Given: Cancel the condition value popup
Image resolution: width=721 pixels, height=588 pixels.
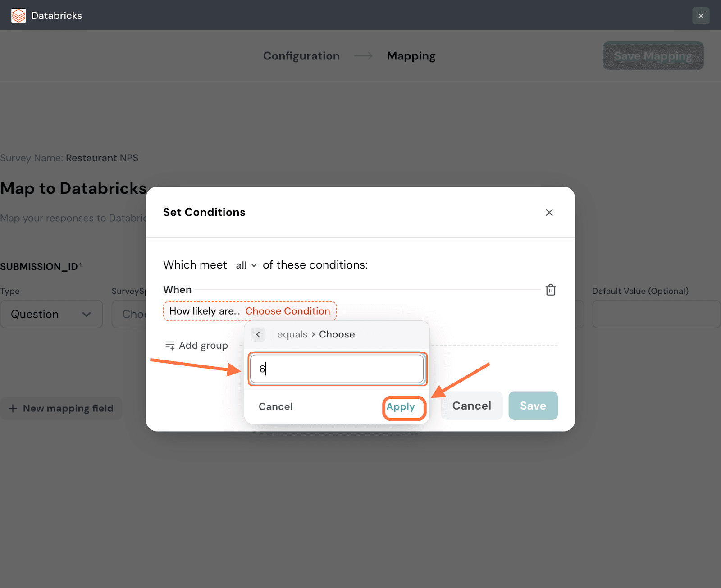Looking at the screenshot, I should point(275,406).
